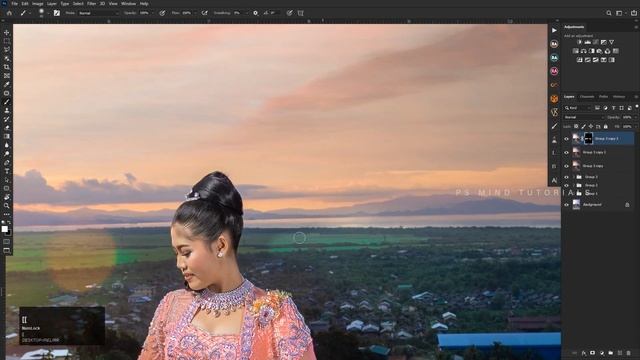Open the layer Opacity dropdown
The width and height of the screenshot is (640, 360).
coord(636,117)
